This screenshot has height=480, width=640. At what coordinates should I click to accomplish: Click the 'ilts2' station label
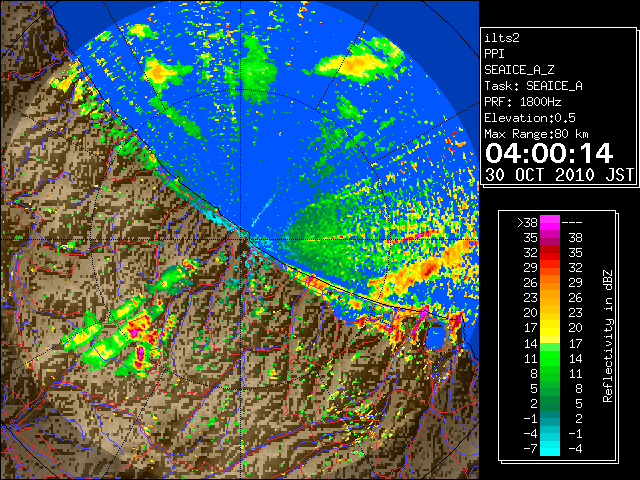pos(502,38)
